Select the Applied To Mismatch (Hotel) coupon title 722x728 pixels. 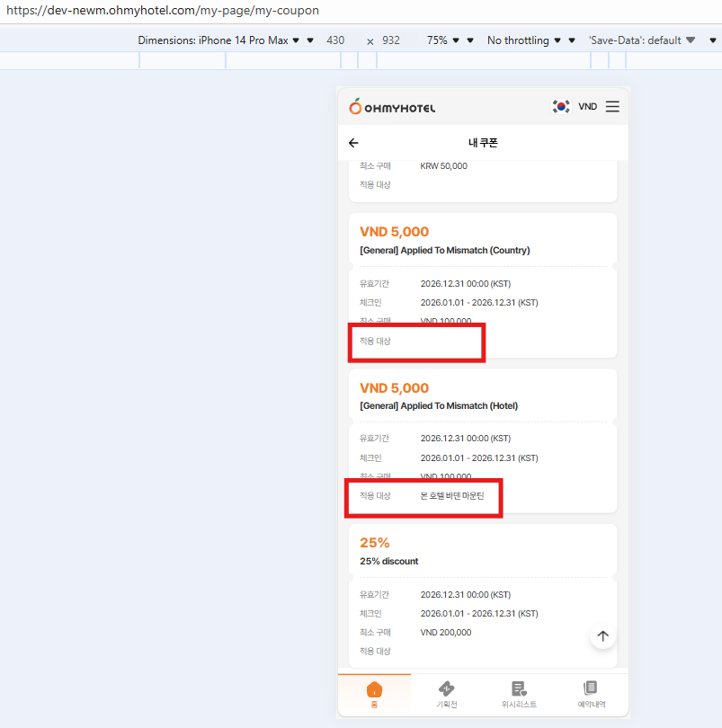click(439, 405)
